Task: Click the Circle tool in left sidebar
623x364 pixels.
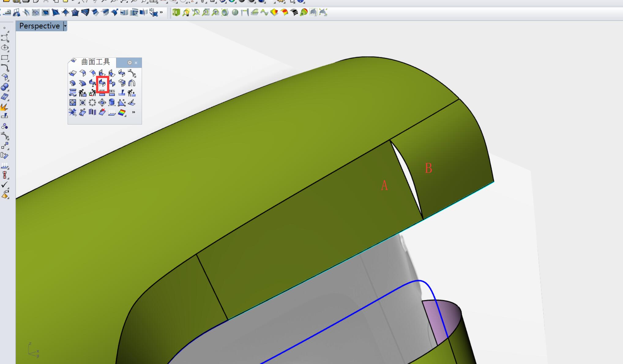Action: click(x=5, y=48)
